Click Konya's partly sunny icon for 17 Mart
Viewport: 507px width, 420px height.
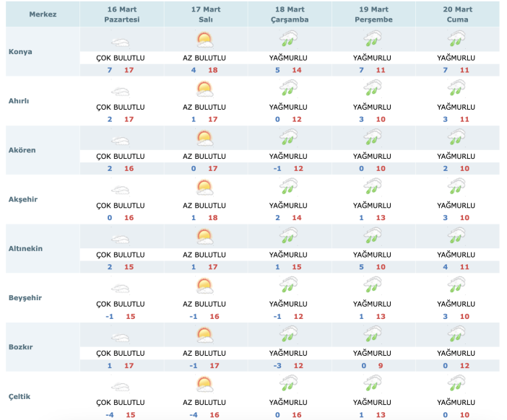click(204, 40)
